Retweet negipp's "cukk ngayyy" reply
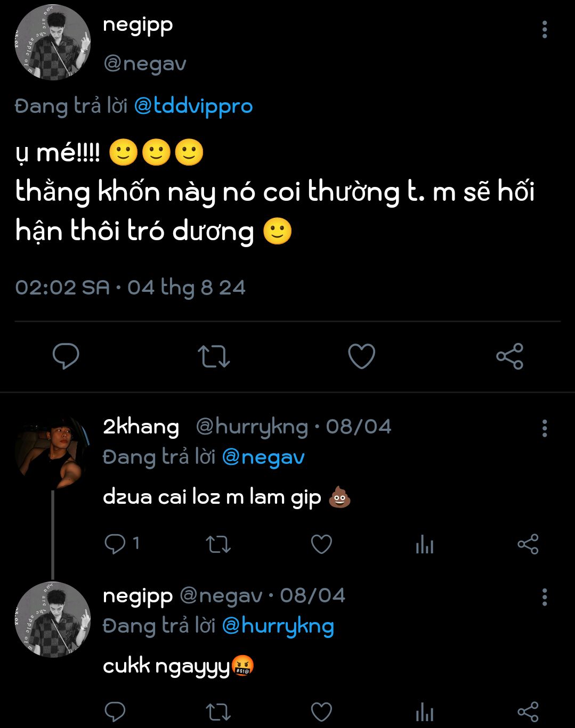575x728 pixels. click(x=218, y=712)
